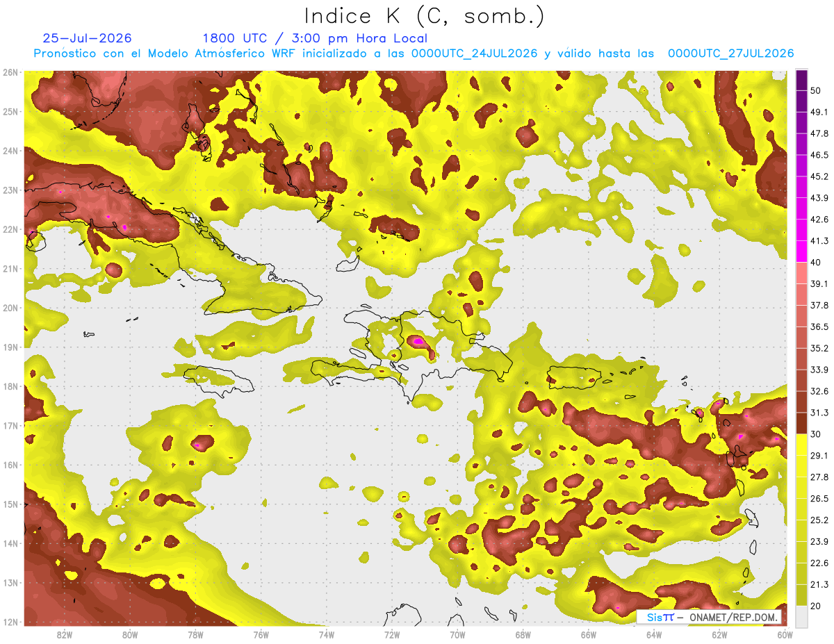The image size is (834, 644).
Task: Click the "20N" latitude label
Action: [11, 308]
